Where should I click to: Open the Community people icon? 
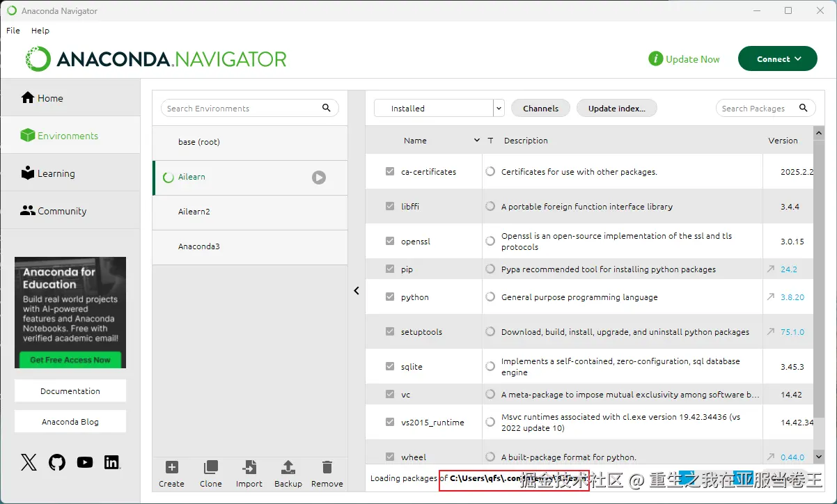(x=28, y=210)
